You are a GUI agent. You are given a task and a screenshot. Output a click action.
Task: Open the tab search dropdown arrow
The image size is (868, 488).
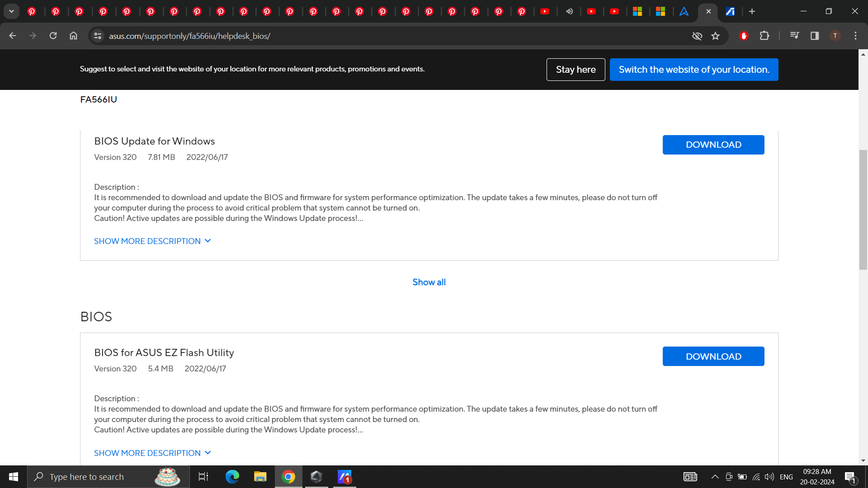click(11, 11)
